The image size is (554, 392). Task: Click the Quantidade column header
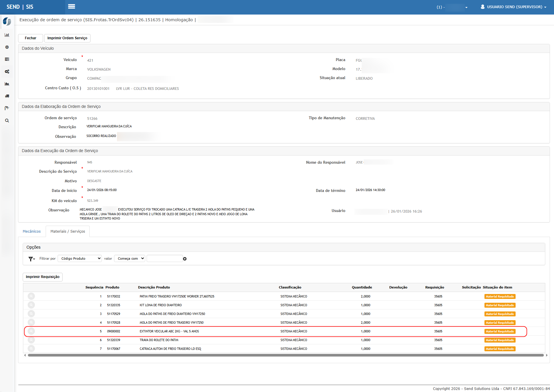[362, 287]
